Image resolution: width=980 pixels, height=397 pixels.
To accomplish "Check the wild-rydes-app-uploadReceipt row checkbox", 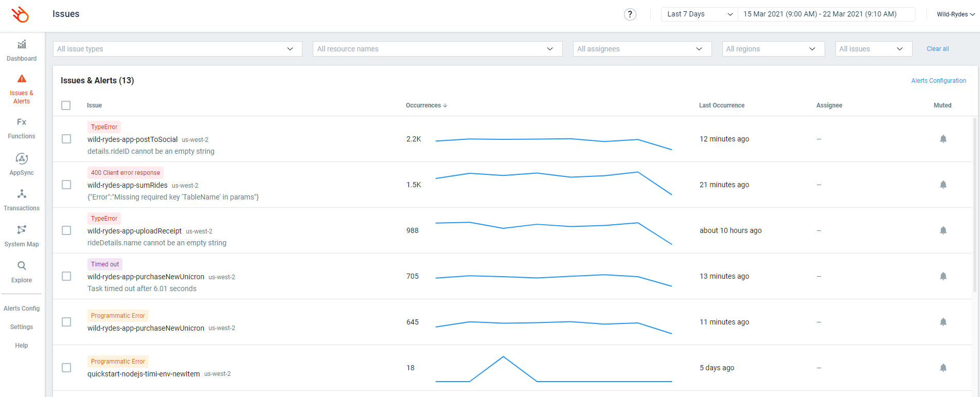I will (x=66, y=230).
